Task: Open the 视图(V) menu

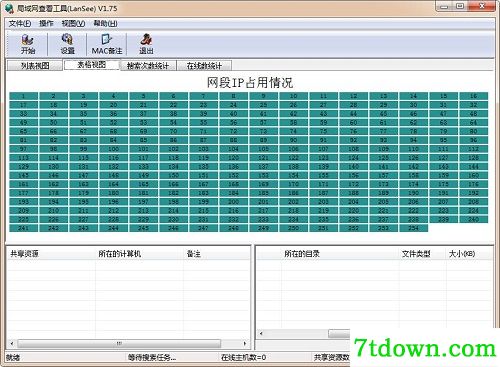Action: click(73, 23)
